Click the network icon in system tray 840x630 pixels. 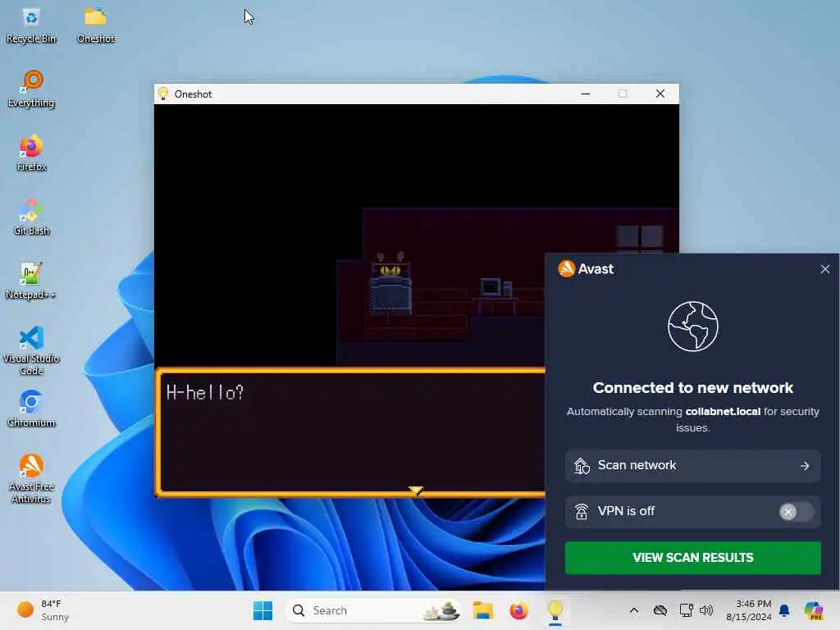686,610
